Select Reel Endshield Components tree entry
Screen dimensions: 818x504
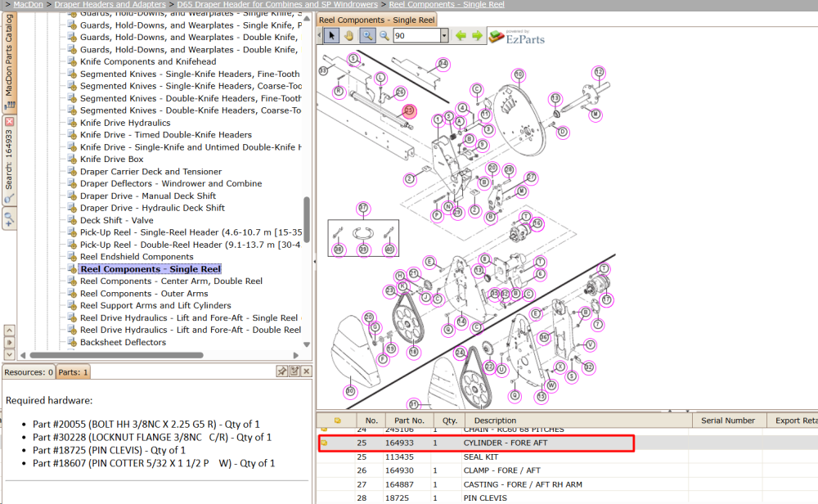pyautogui.click(x=137, y=257)
